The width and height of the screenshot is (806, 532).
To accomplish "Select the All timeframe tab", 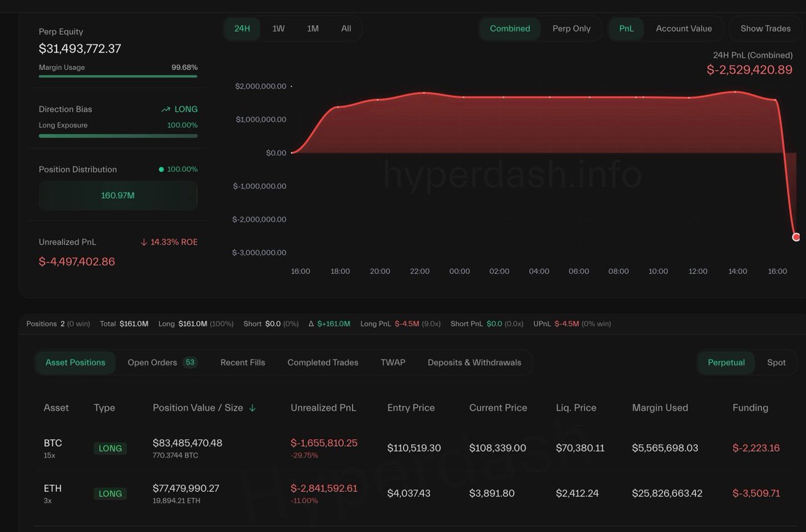I will (x=346, y=28).
